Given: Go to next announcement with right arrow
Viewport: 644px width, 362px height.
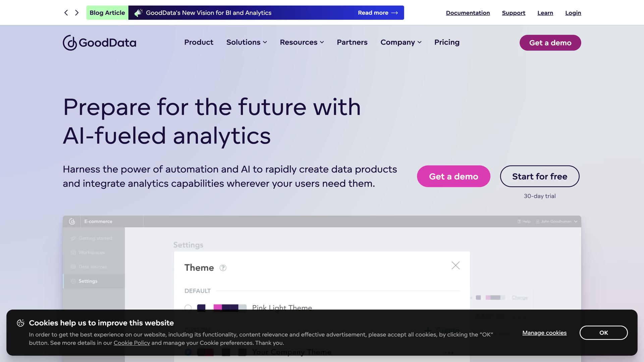Looking at the screenshot, I should 77,13.
